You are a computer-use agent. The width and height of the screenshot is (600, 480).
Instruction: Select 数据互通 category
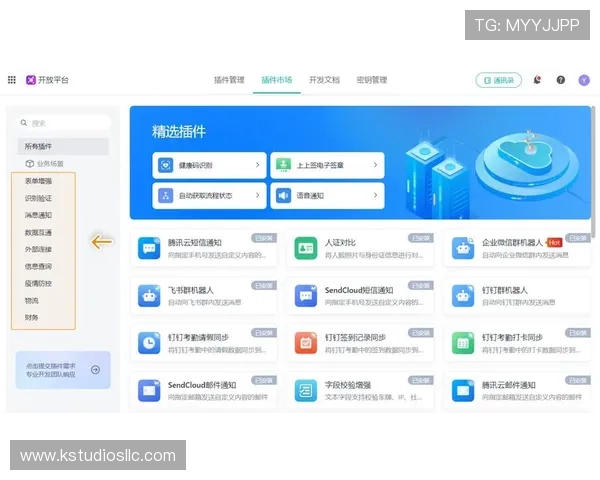coord(38,232)
